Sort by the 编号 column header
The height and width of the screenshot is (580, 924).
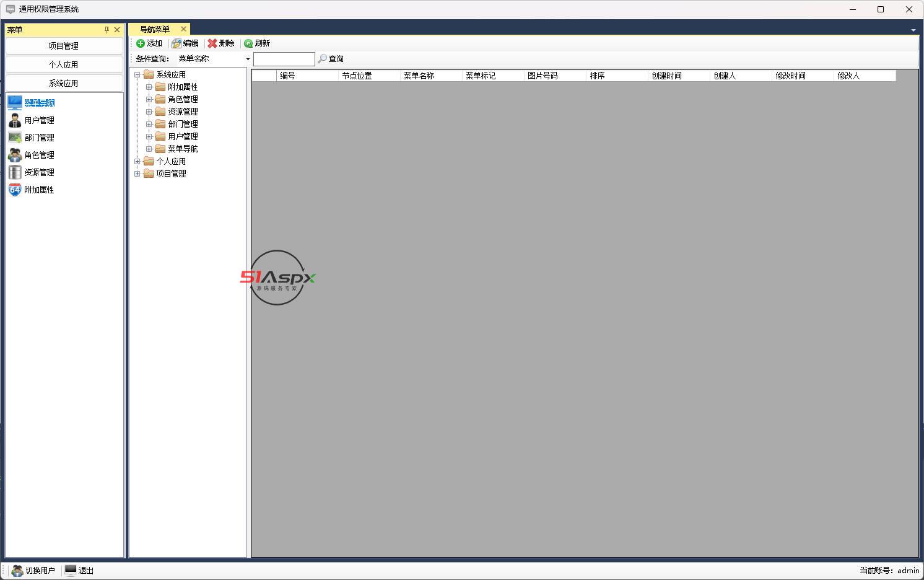(307, 76)
